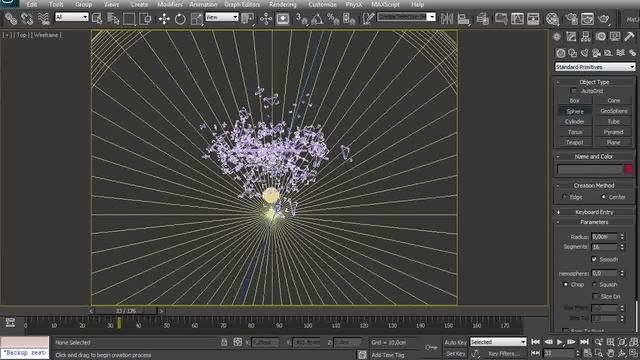This screenshot has height=360, width=640.
Task: Open the Schematic View icon
Action: coord(517,19)
